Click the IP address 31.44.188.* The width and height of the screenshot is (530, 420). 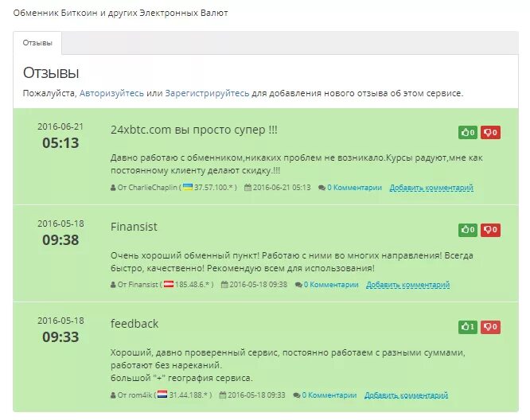pyautogui.click(x=189, y=395)
